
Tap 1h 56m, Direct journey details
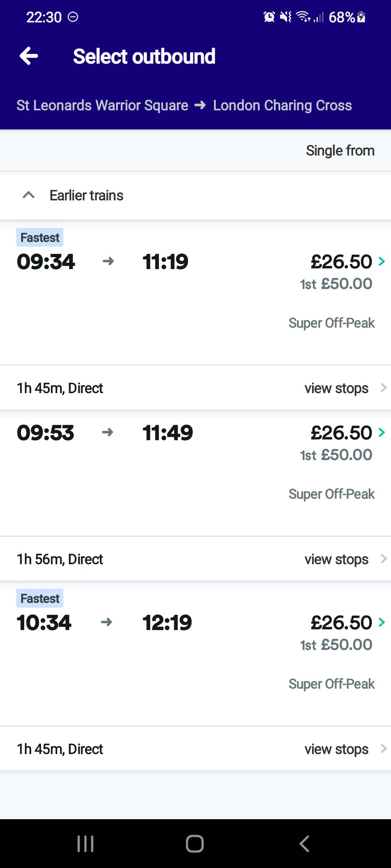pos(60,559)
